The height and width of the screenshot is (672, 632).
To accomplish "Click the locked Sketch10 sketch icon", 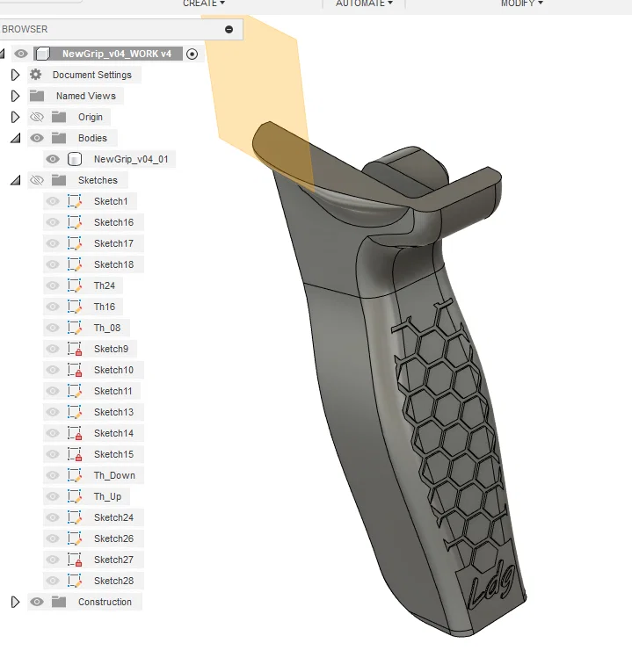I will (x=75, y=370).
